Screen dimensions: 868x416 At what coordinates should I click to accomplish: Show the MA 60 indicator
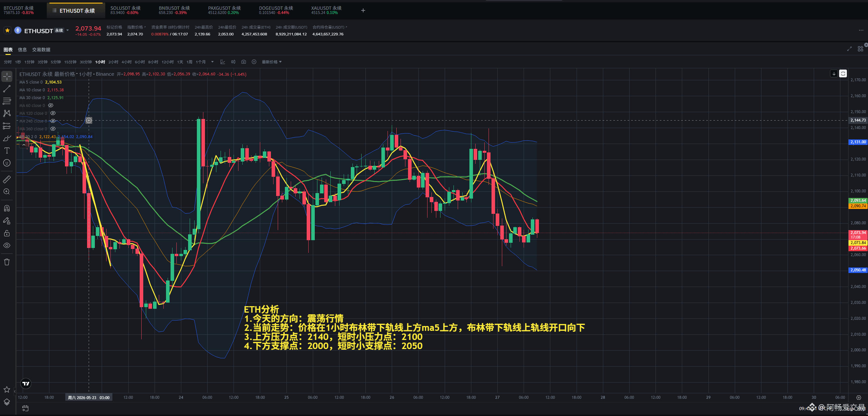[51, 106]
